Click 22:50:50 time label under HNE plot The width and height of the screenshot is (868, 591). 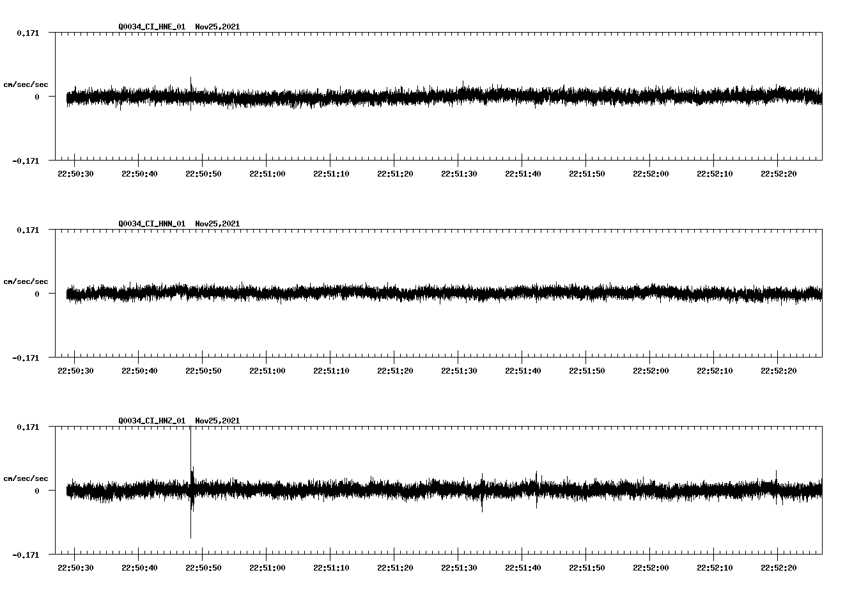click(203, 173)
